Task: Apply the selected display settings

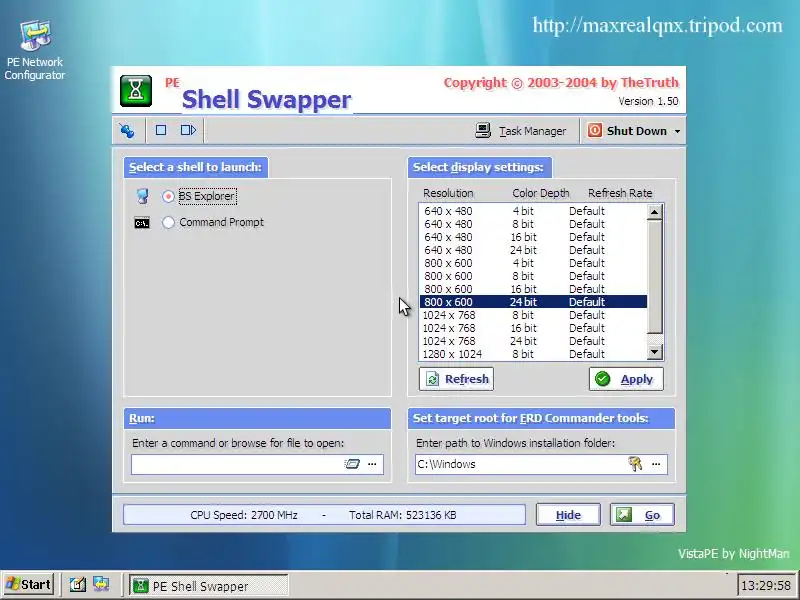Action: point(626,379)
